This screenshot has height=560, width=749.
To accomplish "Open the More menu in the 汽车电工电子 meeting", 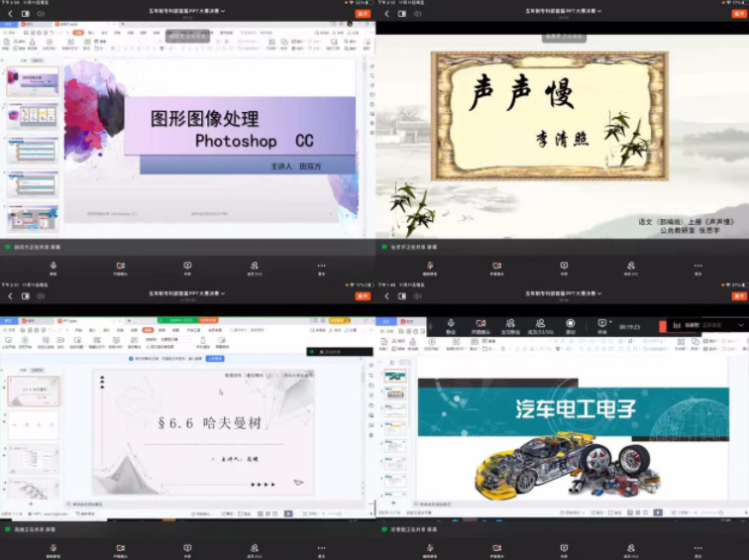I will (x=697, y=548).
